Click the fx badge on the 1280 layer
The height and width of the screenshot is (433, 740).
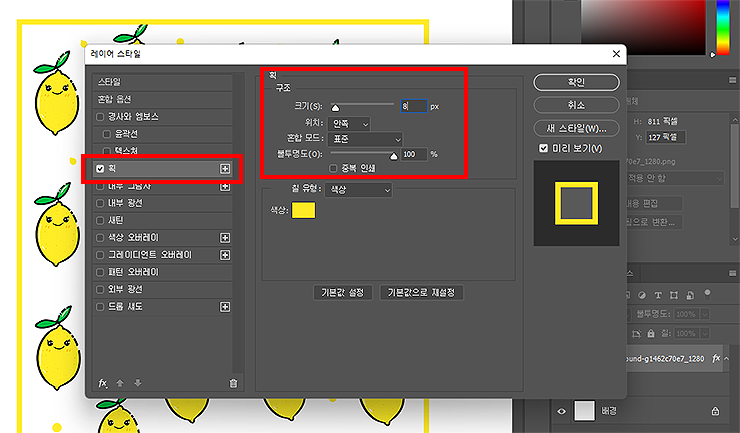point(716,358)
